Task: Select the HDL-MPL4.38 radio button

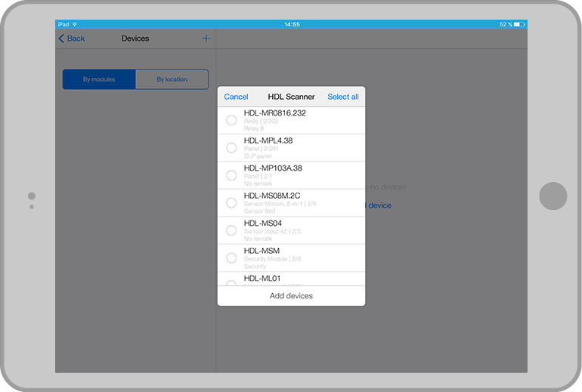Action: pos(231,148)
